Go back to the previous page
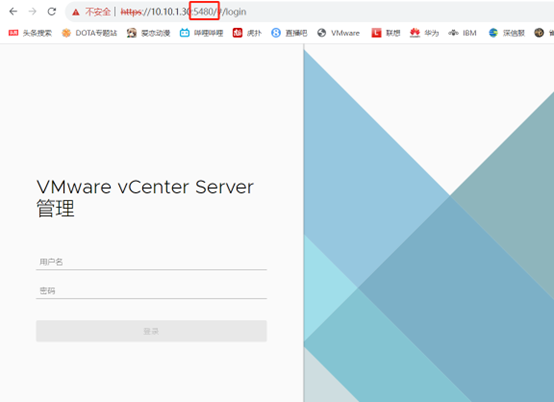The width and height of the screenshot is (554, 402). [x=13, y=12]
